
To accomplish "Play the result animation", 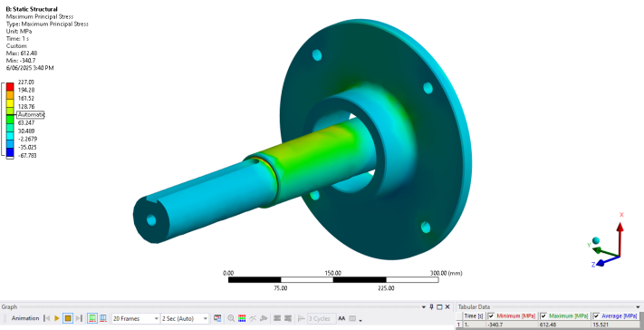I will click(57, 318).
